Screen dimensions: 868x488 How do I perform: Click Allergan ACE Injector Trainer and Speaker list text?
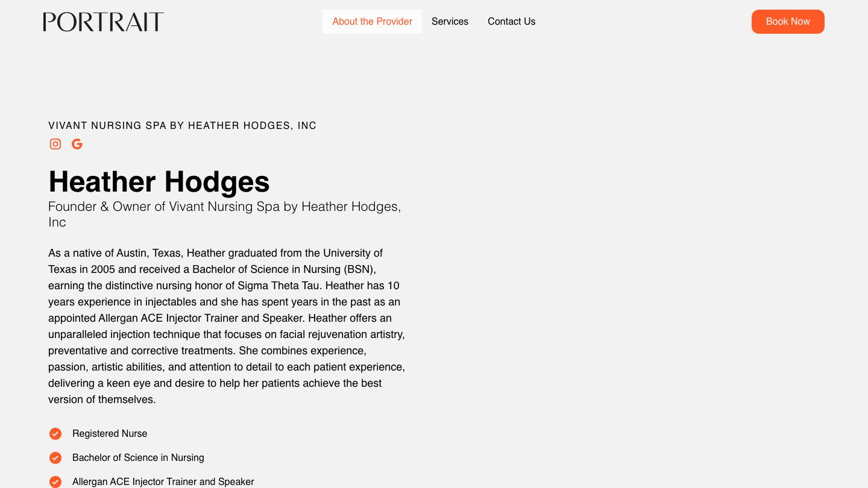pyautogui.click(x=163, y=482)
